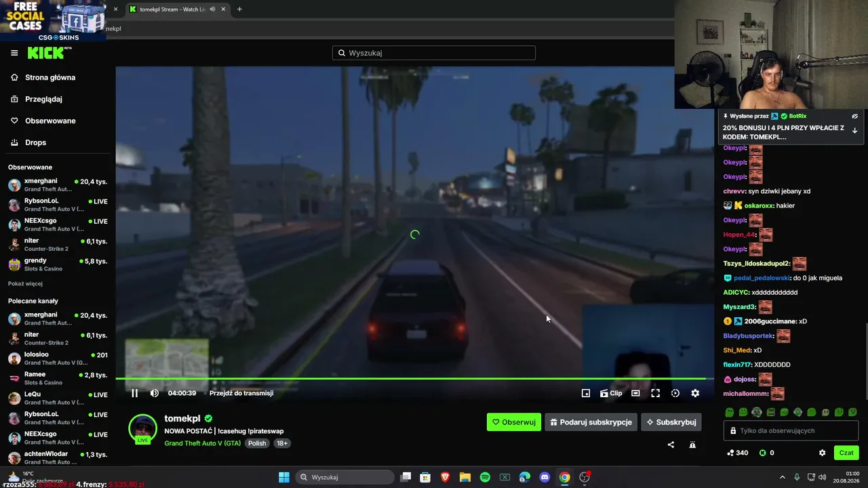
Task: Open the tomekpl channel avatar
Action: click(x=142, y=428)
